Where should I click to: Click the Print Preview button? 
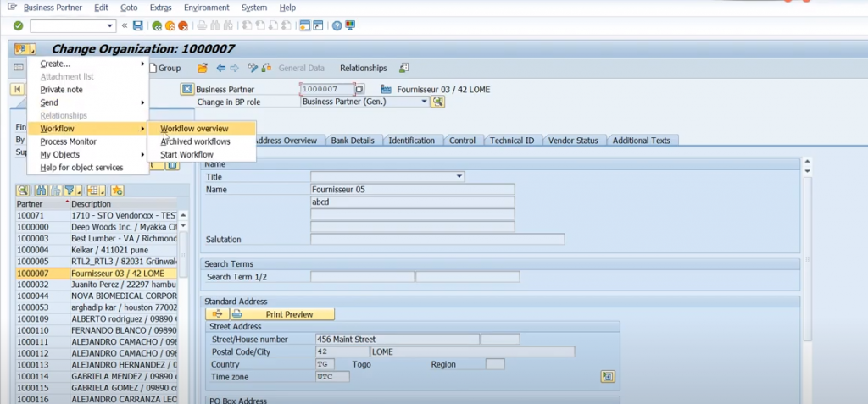[281, 314]
